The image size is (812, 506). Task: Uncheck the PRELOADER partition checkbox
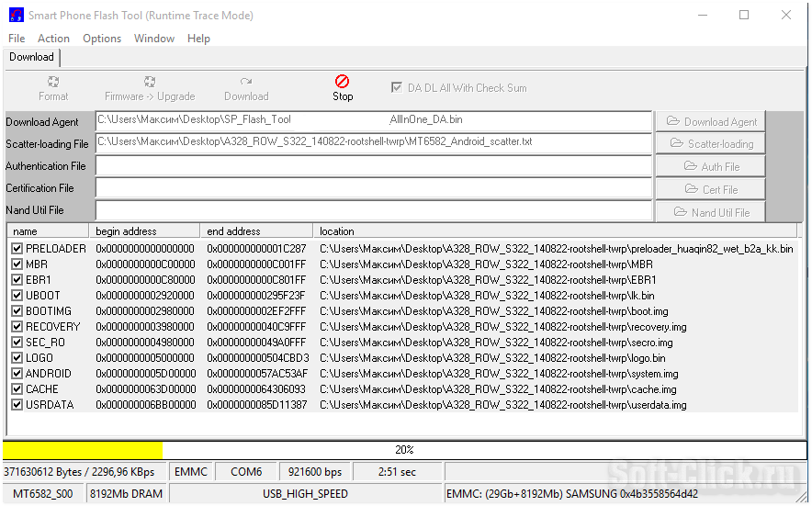coord(17,249)
